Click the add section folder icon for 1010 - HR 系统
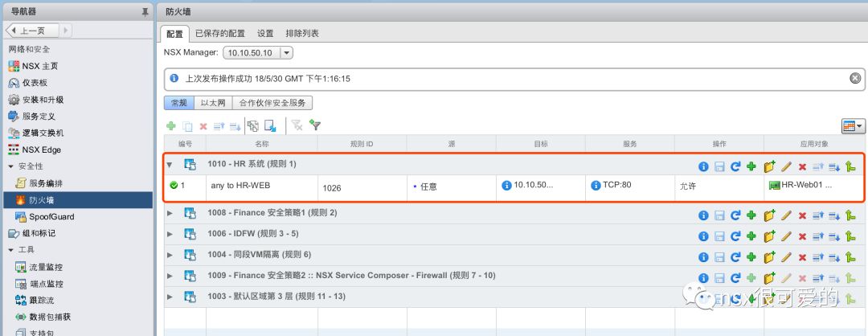868x336 pixels. (769, 166)
